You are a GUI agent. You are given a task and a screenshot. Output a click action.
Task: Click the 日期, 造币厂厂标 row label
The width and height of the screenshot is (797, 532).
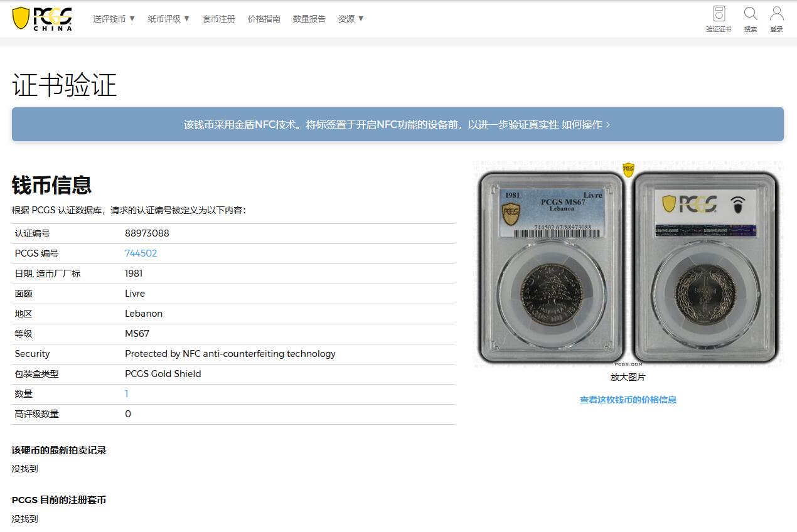click(48, 274)
